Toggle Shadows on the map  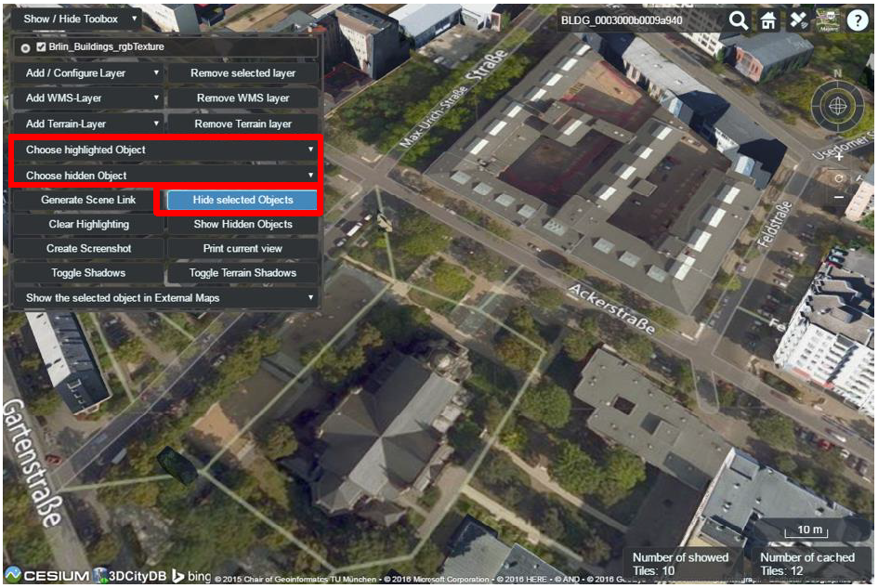88,273
